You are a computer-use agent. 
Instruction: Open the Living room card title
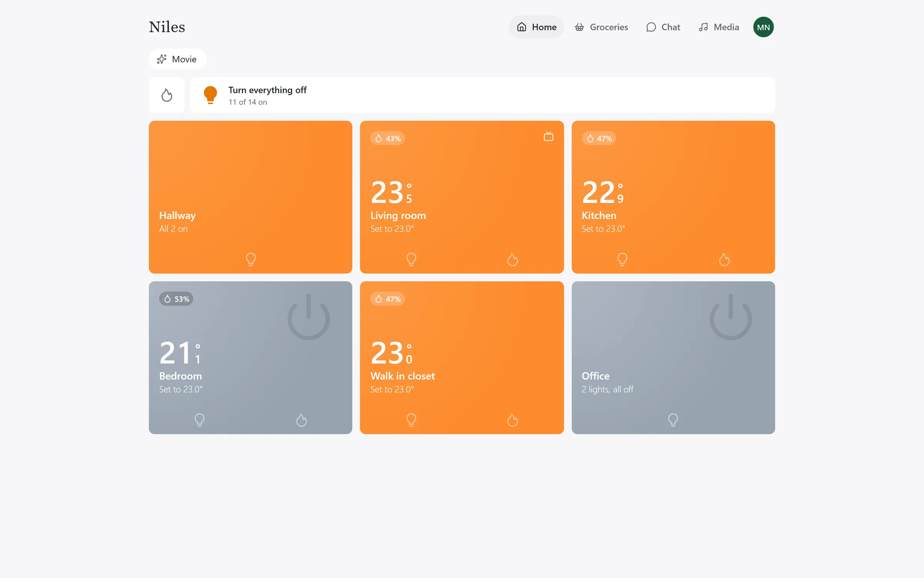coord(398,215)
